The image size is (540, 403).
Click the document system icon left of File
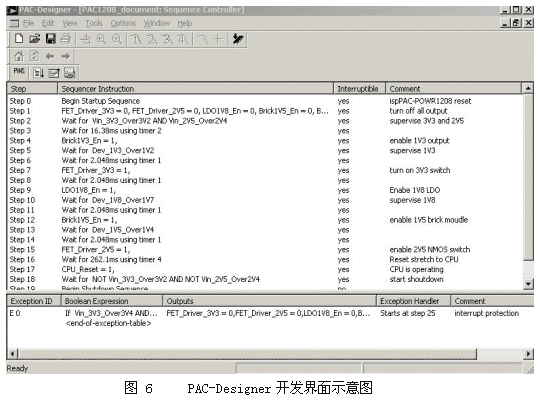14,23
